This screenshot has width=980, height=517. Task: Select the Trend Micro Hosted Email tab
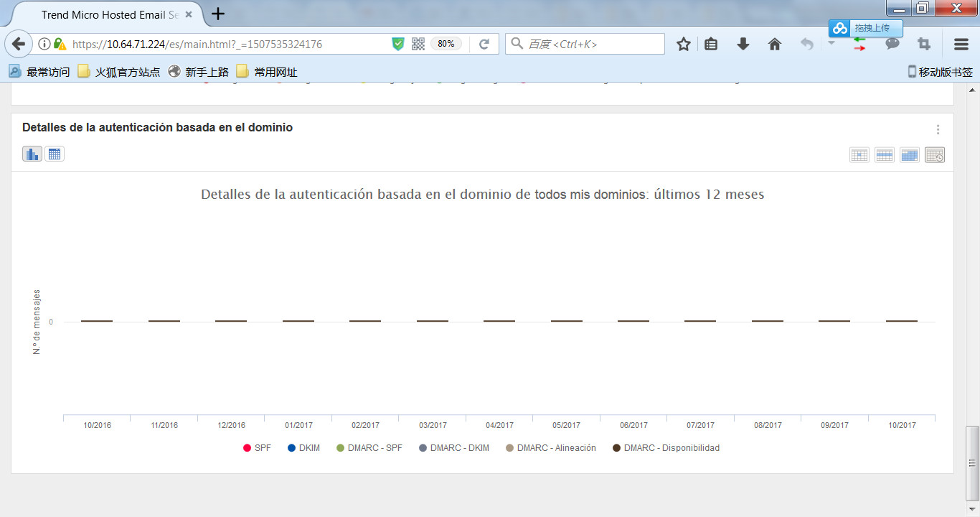(x=108, y=14)
